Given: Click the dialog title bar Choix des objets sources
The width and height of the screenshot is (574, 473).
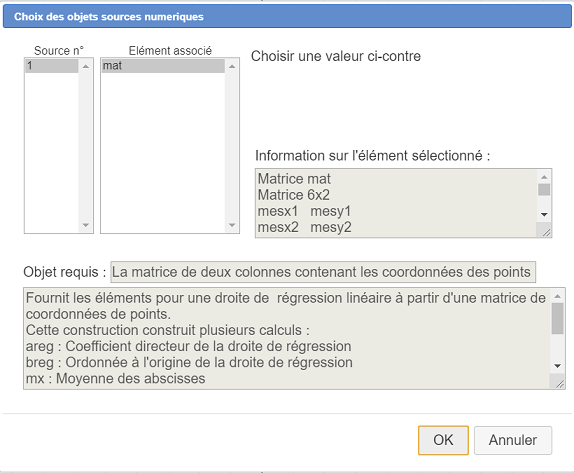Looking at the screenshot, I should coord(287,16).
